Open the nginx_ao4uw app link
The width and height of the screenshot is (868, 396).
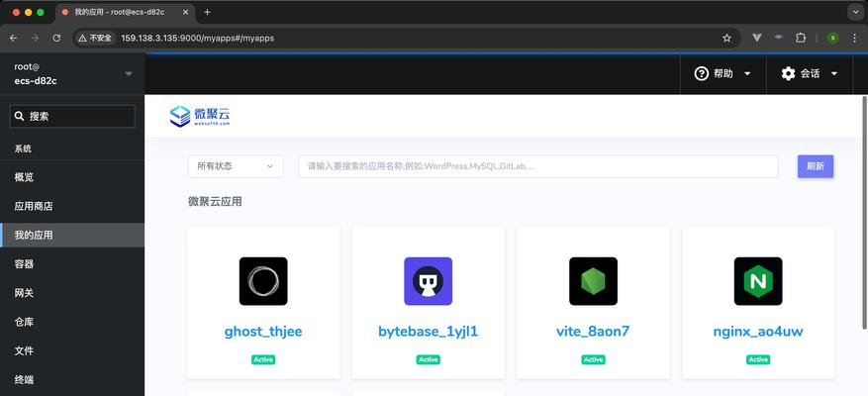tap(758, 332)
